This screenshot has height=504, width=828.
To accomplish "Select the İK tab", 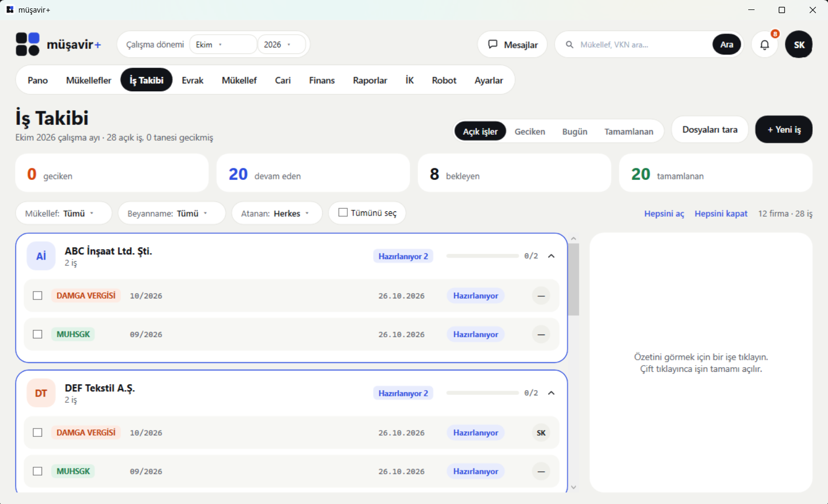I will click(410, 80).
